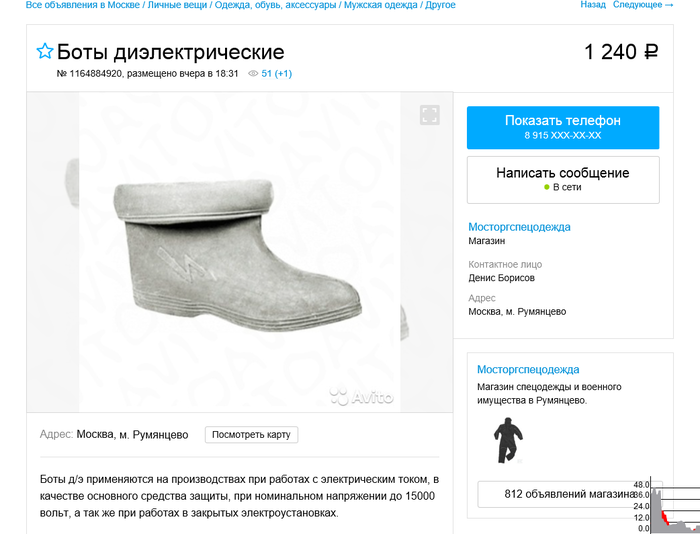The width and height of the screenshot is (700, 534).
Task: Write a message to the seller
Action: 563,179
